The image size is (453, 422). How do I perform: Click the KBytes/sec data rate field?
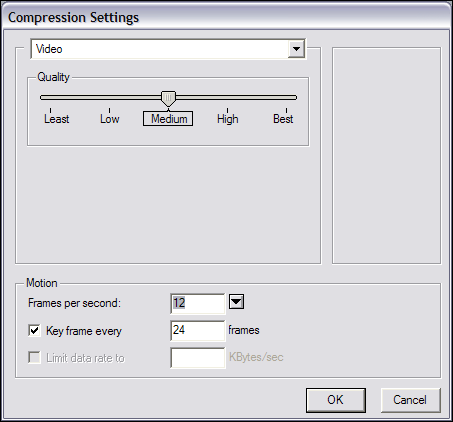tap(198, 358)
